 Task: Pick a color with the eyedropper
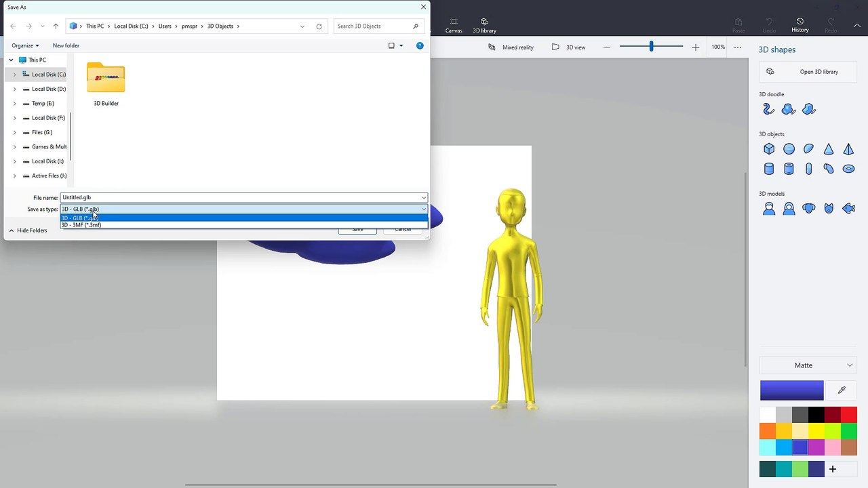(x=842, y=390)
